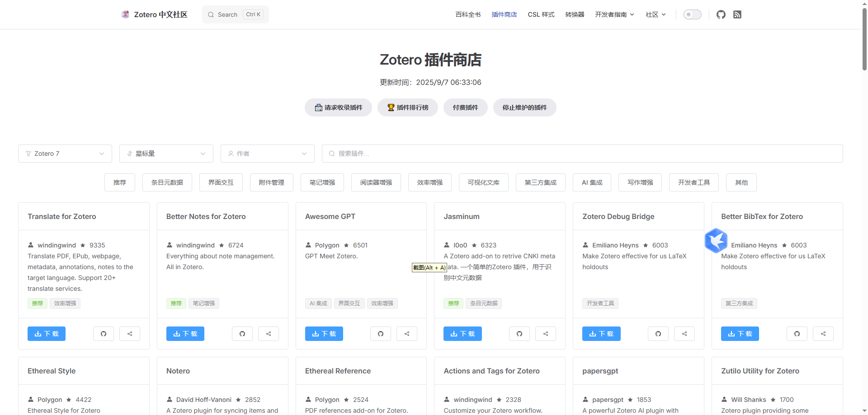
Task: Toggle the 笔记增强 category filter
Action: [x=322, y=182]
